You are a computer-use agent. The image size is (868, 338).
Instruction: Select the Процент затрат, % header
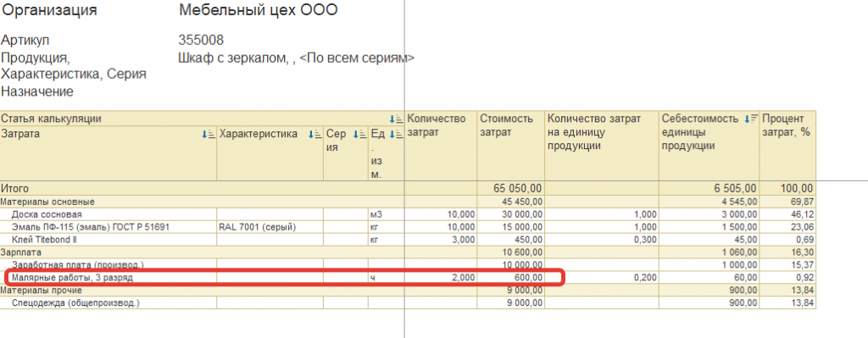[787, 146]
